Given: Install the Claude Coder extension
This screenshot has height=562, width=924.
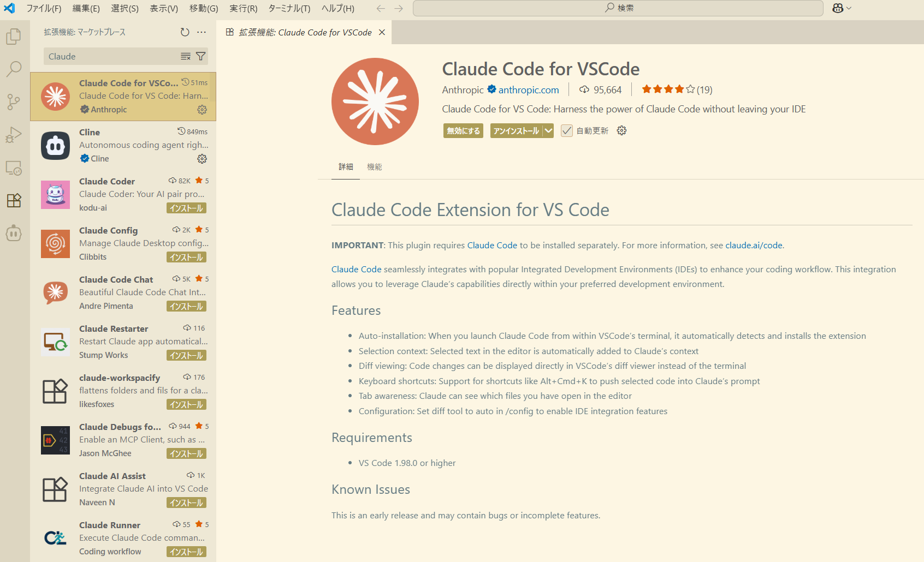Looking at the screenshot, I should coord(186,208).
